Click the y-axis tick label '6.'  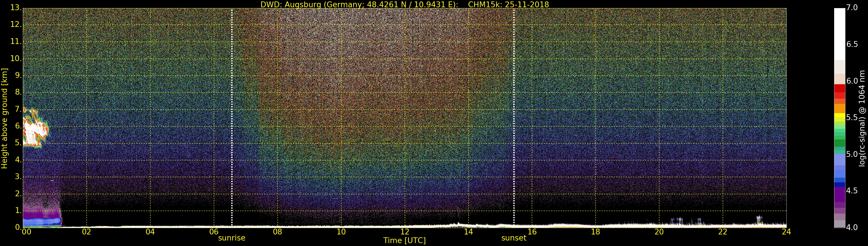point(18,126)
